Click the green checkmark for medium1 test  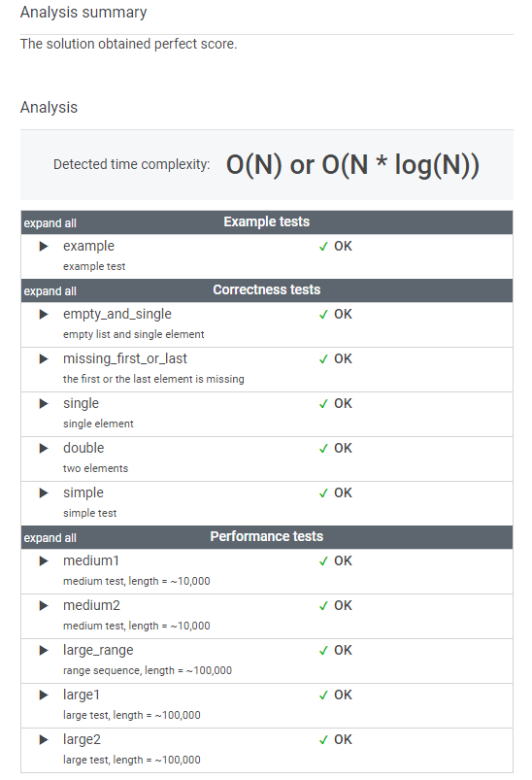[323, 561]
